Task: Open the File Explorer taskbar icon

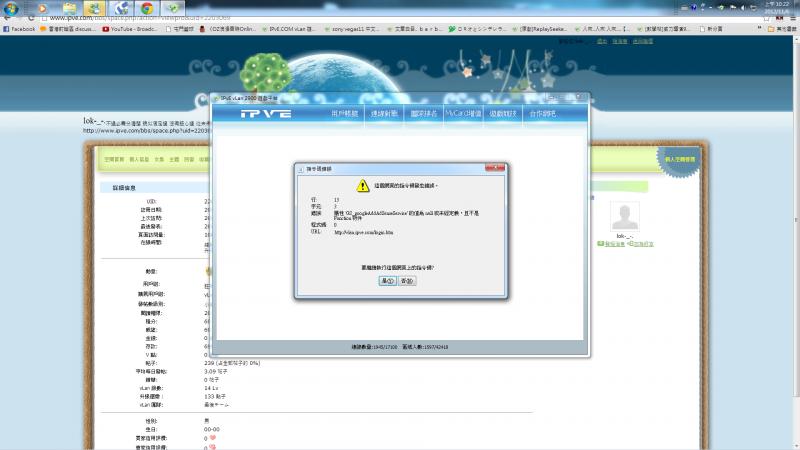Action: [x=69, y=8]
